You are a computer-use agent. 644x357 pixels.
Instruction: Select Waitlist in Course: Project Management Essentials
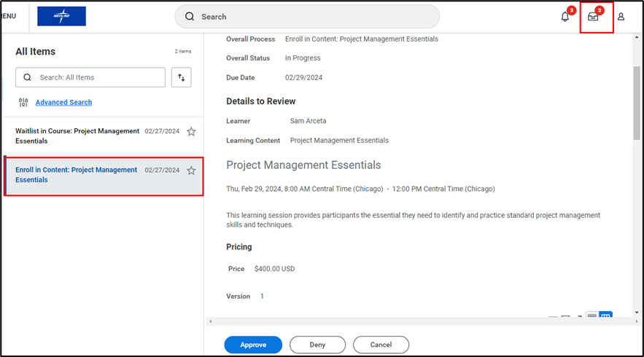[77, 136]
